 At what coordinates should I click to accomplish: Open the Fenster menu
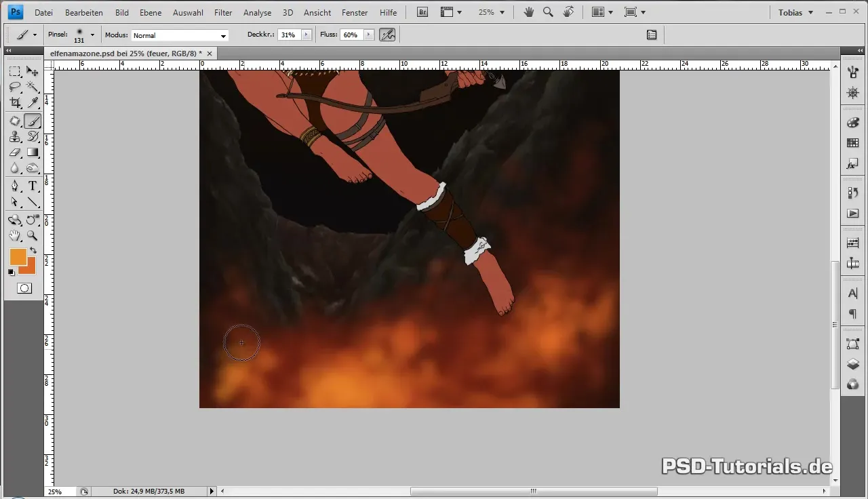pyautogui.click(x=355, y=12)
